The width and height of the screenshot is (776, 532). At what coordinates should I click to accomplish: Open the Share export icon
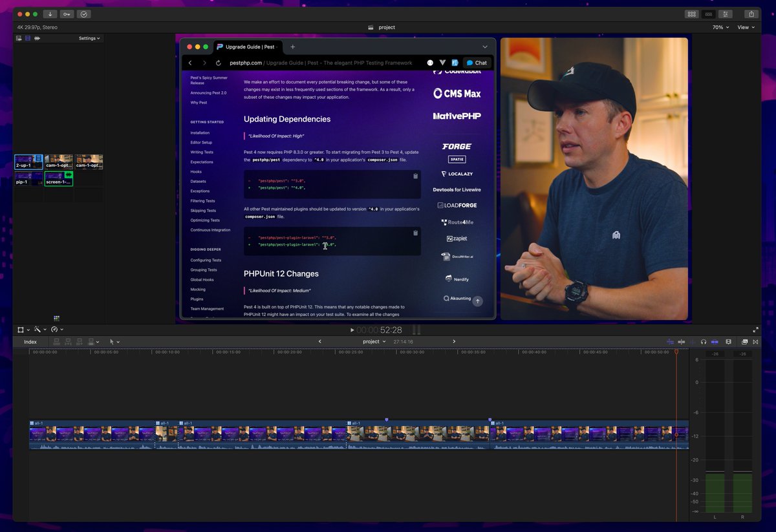[751, 14]
